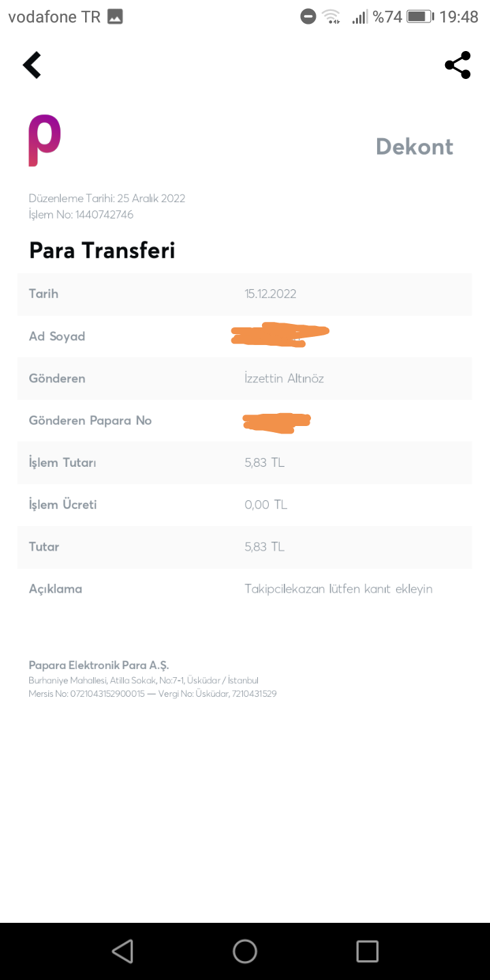Image resolution: width=490 pixels, height=980 pixels.
Task: Tap the picture notification icon in status bar
Action: coord(115,17)
